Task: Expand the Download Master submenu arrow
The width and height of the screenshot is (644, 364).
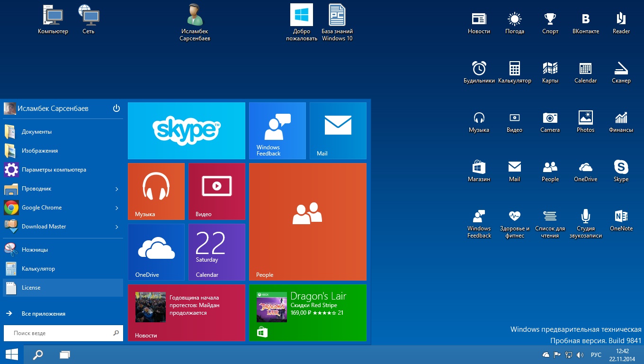Action: [117, 227]
